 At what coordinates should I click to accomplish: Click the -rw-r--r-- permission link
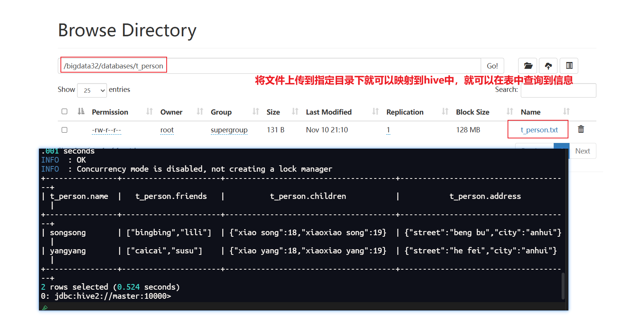[107, 130]
